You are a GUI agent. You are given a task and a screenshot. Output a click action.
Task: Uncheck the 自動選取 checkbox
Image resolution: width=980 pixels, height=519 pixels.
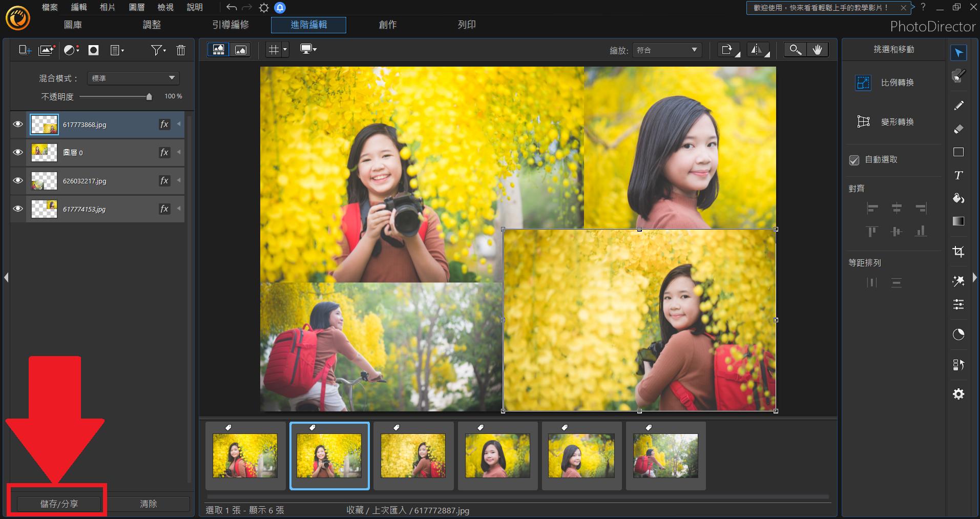pyautogui.click(x=854, y=160)
